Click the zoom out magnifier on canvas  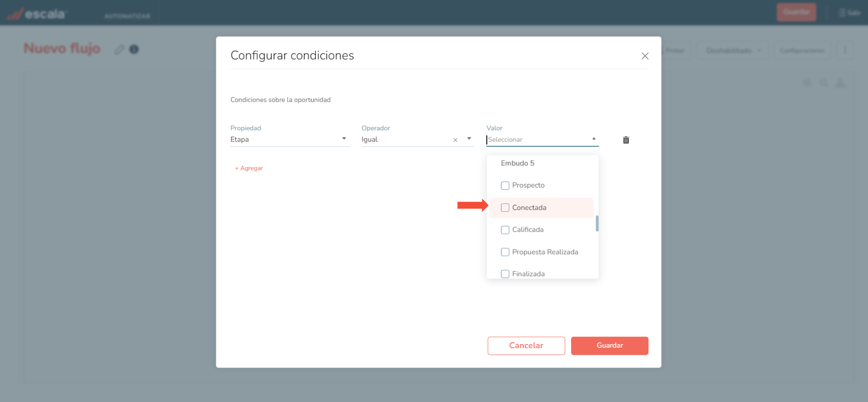[x=824, y=83]
